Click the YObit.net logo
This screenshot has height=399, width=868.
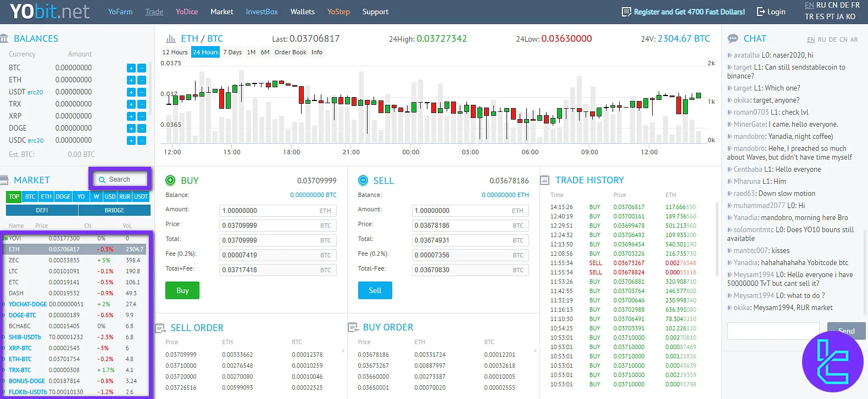tap(49, 12)
